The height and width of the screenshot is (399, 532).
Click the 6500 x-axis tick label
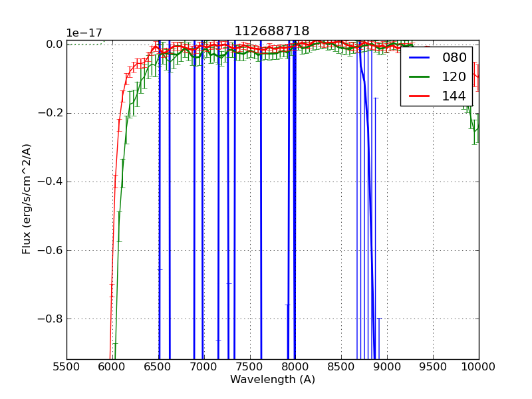(x=158, y=366)
